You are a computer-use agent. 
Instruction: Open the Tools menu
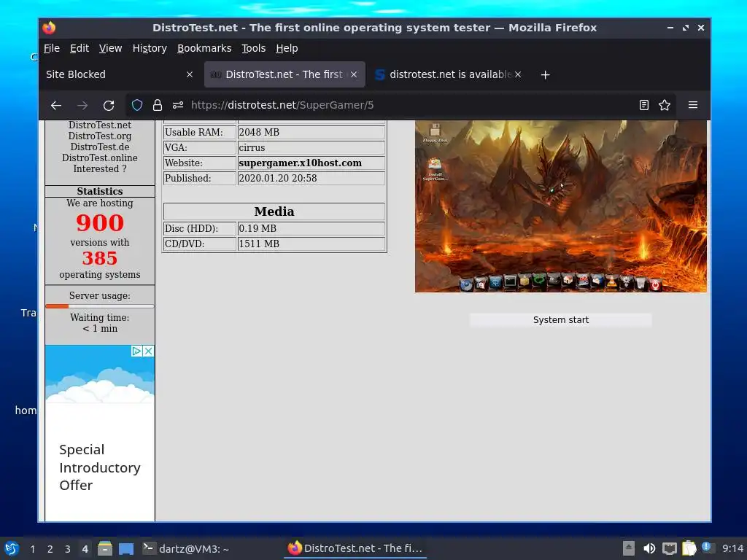tap(253, 49)
